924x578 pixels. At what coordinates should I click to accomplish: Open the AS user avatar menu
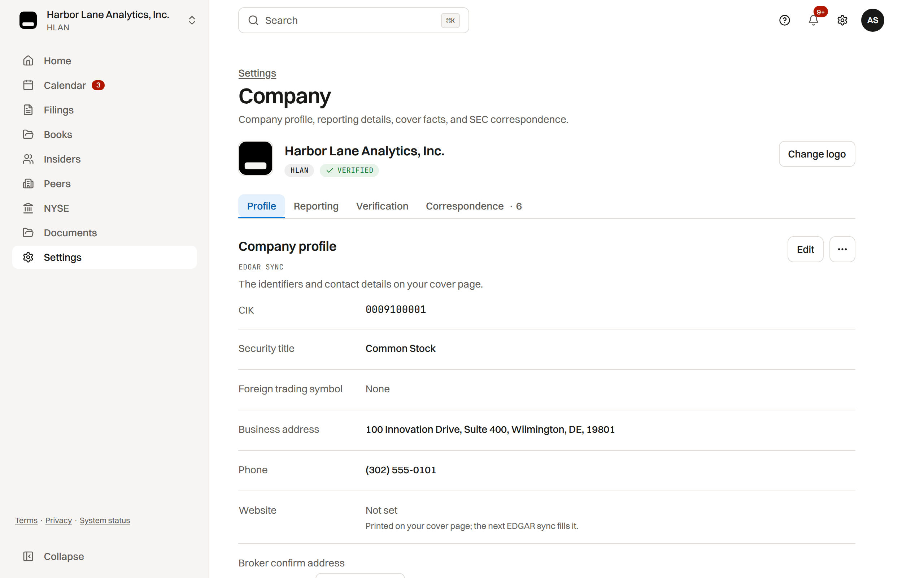point(872,20)
